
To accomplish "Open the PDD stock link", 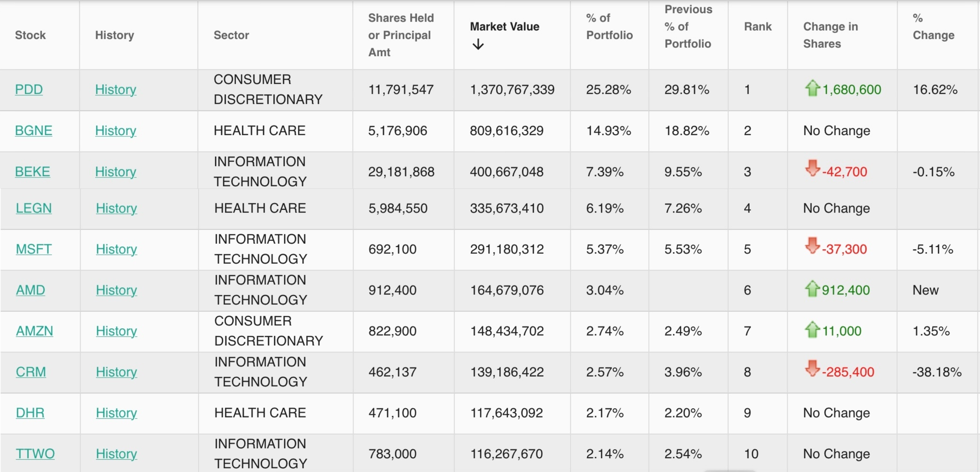I will point(29,90).
